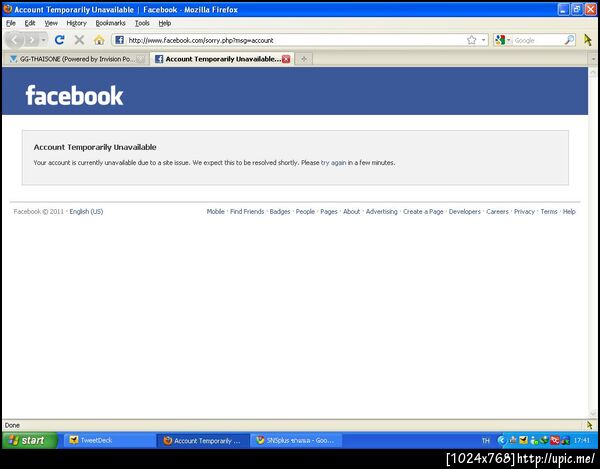Open the Tools menu
This screenshot has height=469, width=600.
[x=142, y=23]
